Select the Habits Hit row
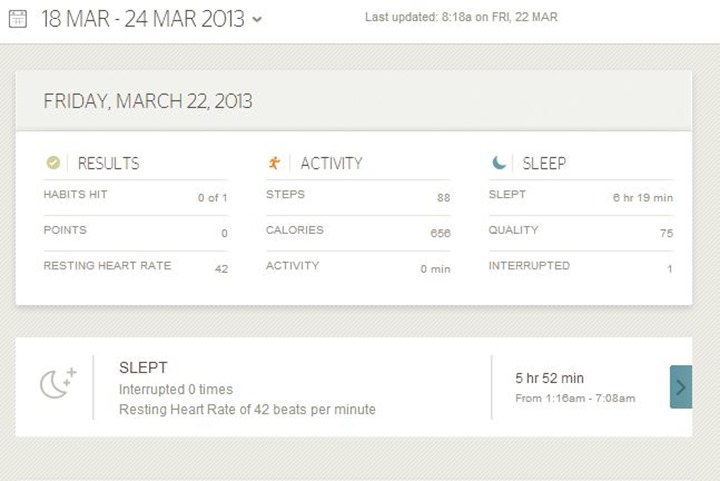This screenshot has width=720, height=481. tap(135, 197)
